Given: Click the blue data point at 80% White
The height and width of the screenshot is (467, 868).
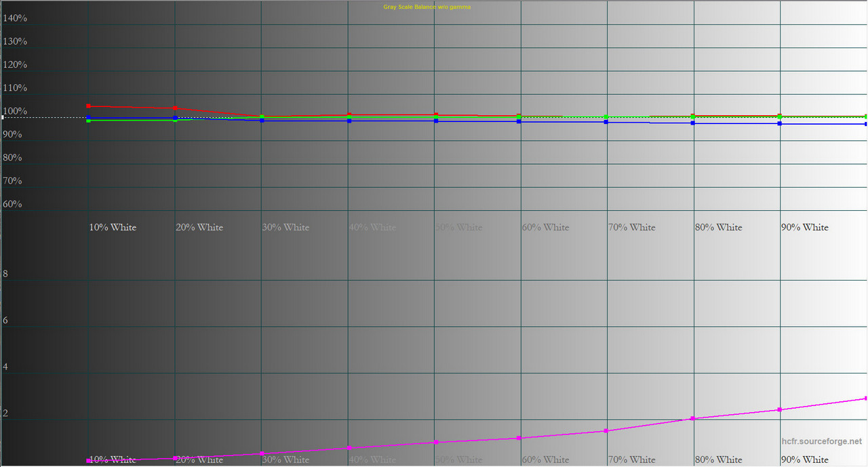Looking at the screenshot, I should [693, 123].
